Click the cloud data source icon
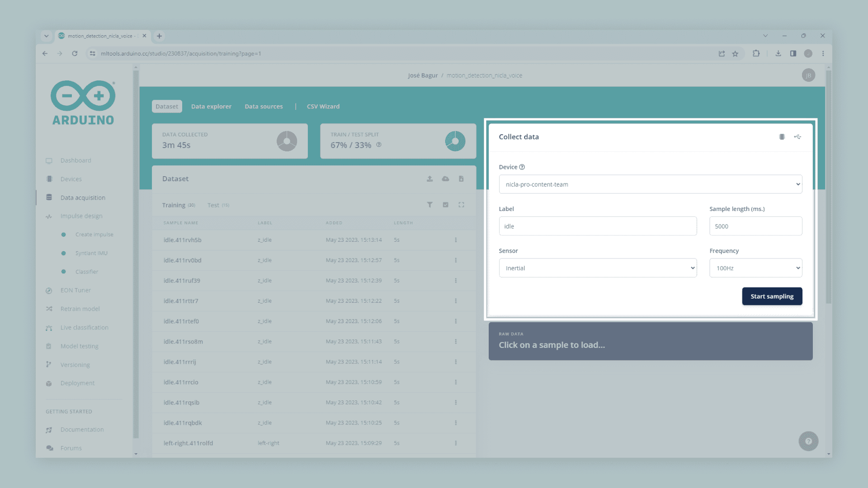This screenshot has width=868, height=488. pos(445,179)
